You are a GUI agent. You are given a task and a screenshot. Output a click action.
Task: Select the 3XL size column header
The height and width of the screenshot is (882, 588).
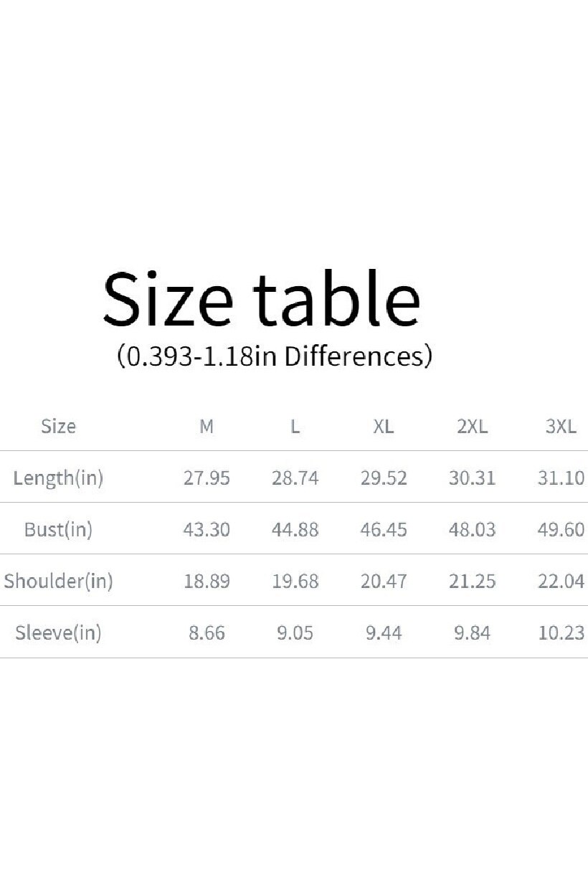pos(561,427)
